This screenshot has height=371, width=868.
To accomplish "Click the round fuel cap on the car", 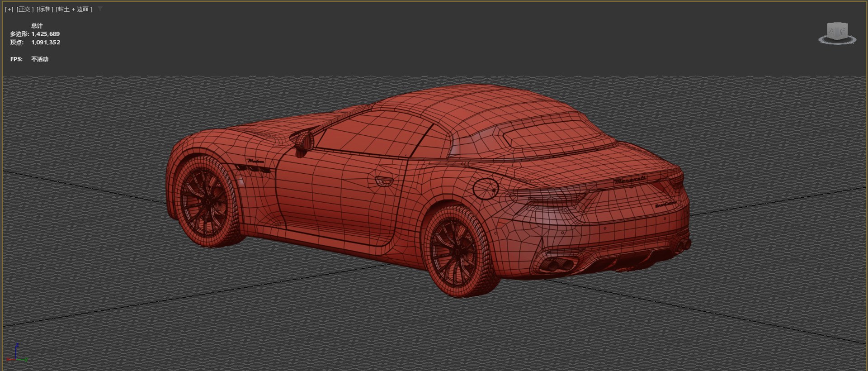I will click(485, 189).
